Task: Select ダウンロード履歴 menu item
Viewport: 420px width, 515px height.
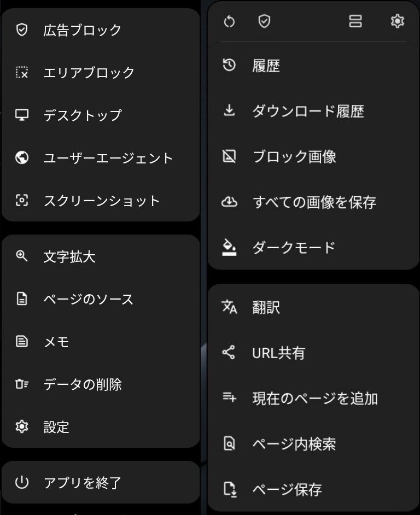Action: (308, 112)
